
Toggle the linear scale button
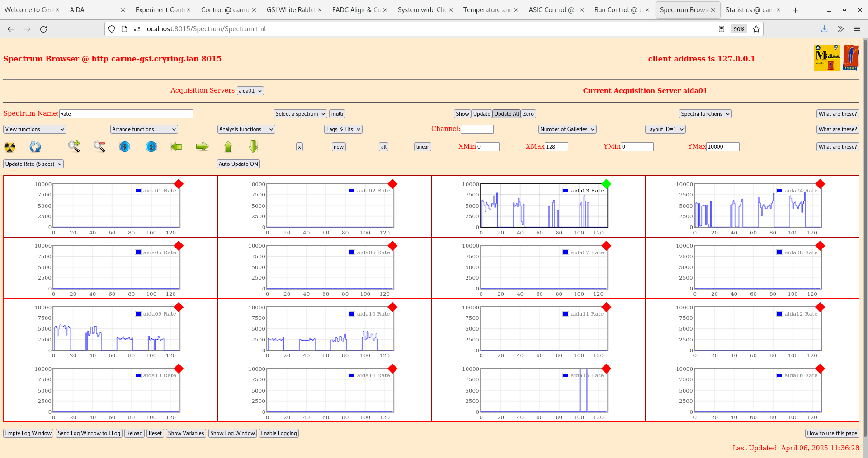coord(422,147)
